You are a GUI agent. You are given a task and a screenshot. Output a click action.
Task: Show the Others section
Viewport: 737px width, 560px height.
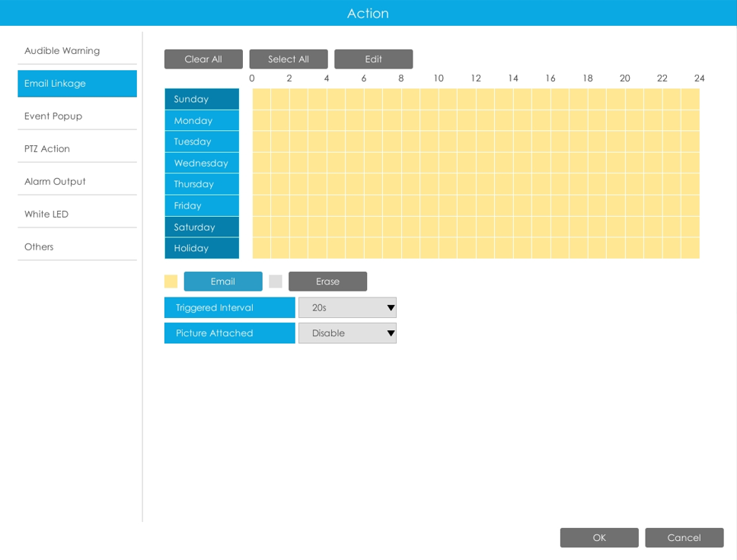pyautogui.click(x=77, y=247)
